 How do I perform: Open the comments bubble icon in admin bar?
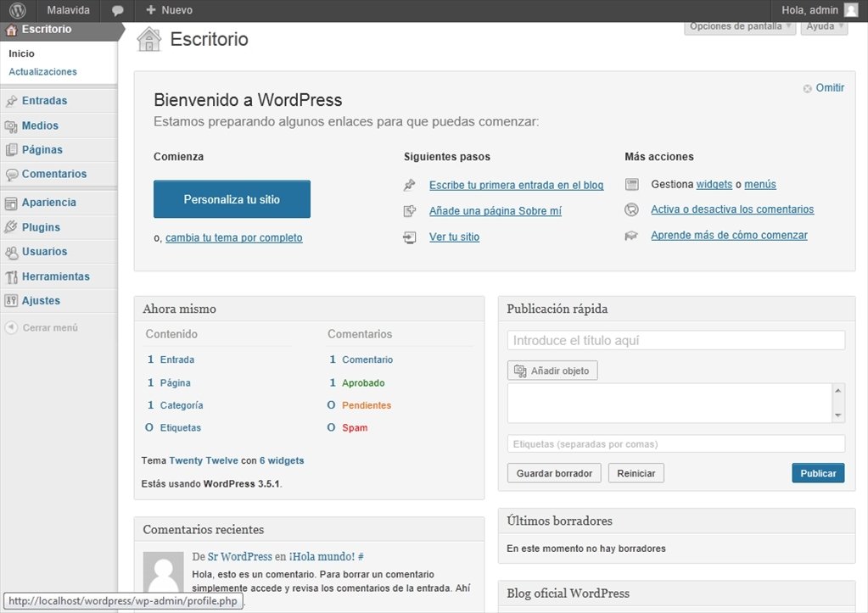(117, 10)
